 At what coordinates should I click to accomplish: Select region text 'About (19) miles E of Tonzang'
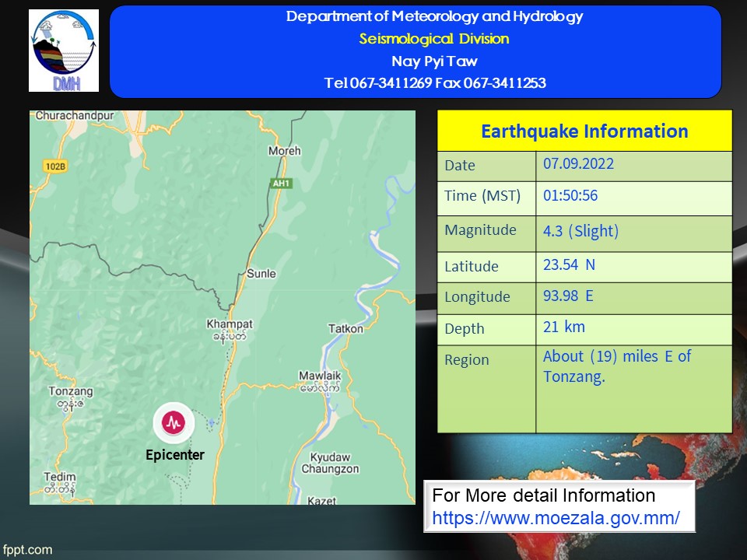[617, 366]
